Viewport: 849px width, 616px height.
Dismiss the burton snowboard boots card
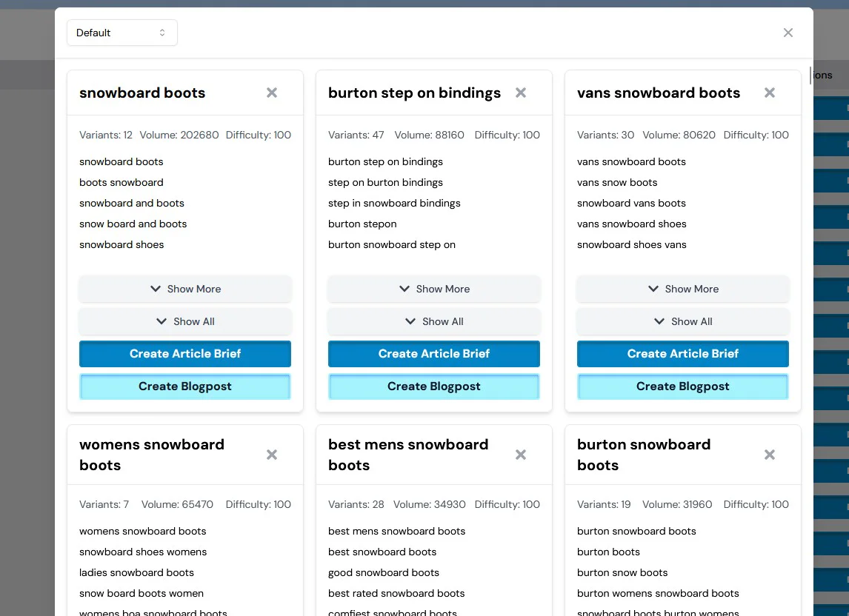770,455
